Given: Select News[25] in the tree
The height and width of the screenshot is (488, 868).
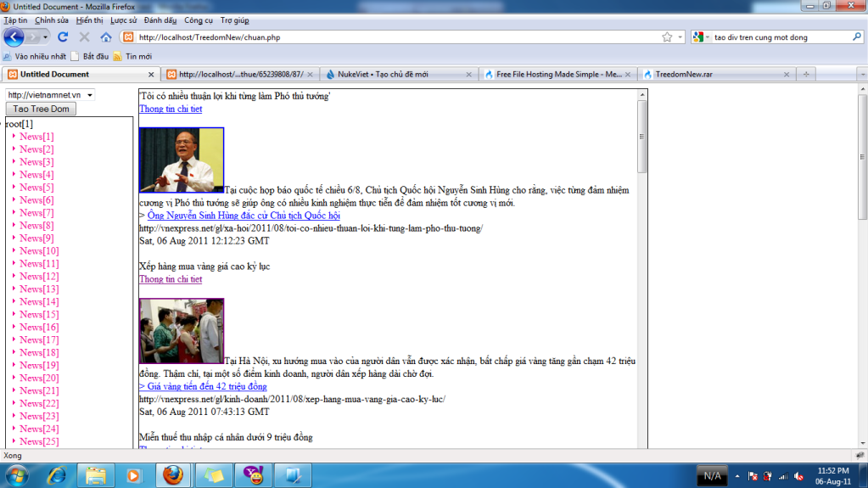Looking at the screenshot, I should pos(39,441).
